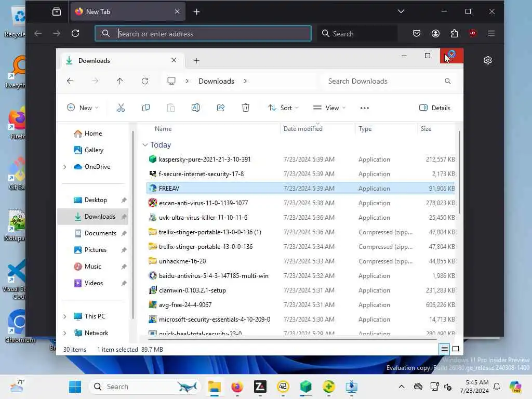Click the search magnifier in Search Downloads box

pos(448,81)
